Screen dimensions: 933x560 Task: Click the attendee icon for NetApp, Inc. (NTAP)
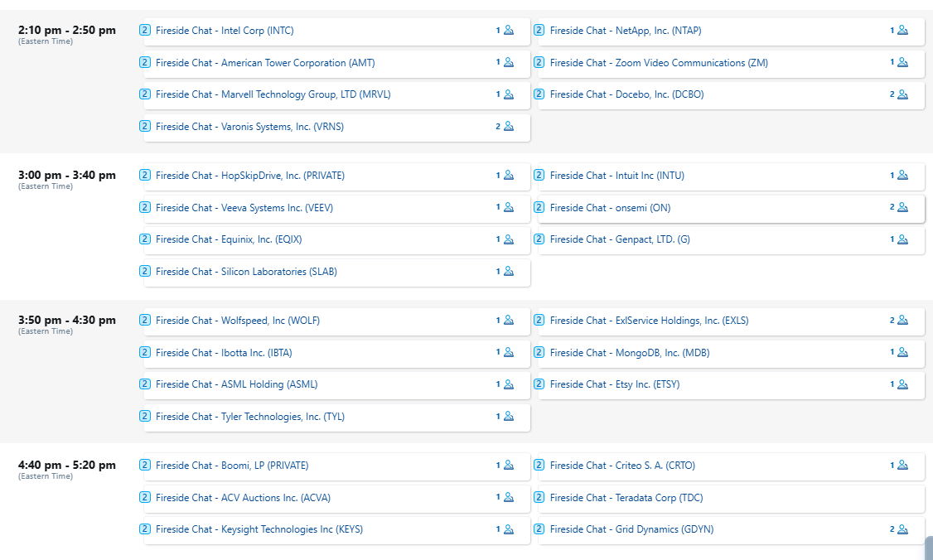[902, 30]
